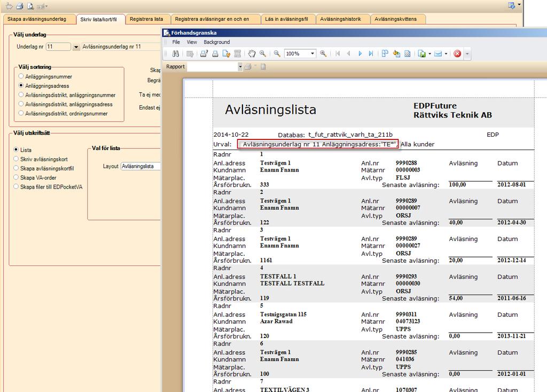Click the send by e-mail envelope icon
Image resolution: width=547 pixels, height=392 pixels.
point(438,54)
